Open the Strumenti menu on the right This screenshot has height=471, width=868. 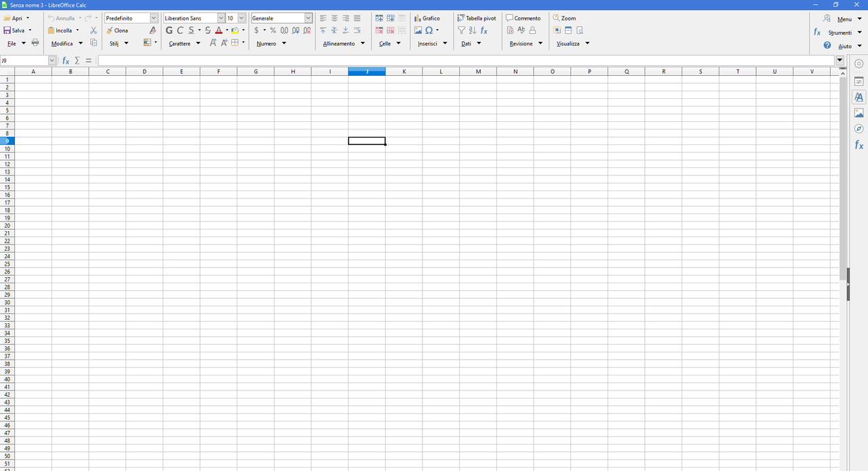[x=845, y=33]
